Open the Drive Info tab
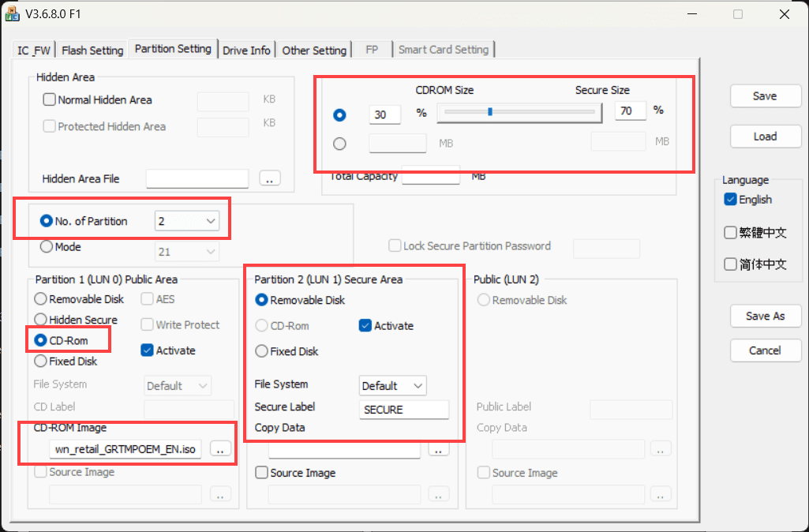The image size is (809, 532). [246, 50]
